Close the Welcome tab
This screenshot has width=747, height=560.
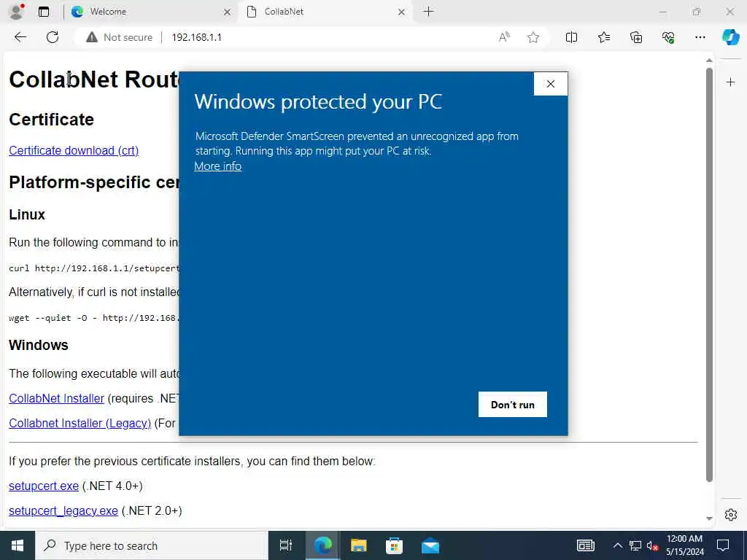pos(228,12)
